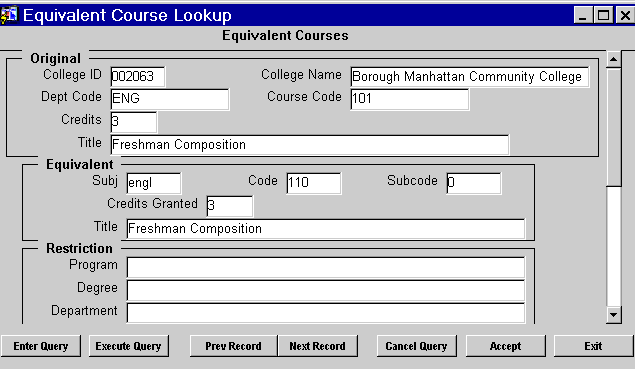Click the Original Title field
This screenshot has height=369, width=635.
pyautogui.click(x=310, y=145)
